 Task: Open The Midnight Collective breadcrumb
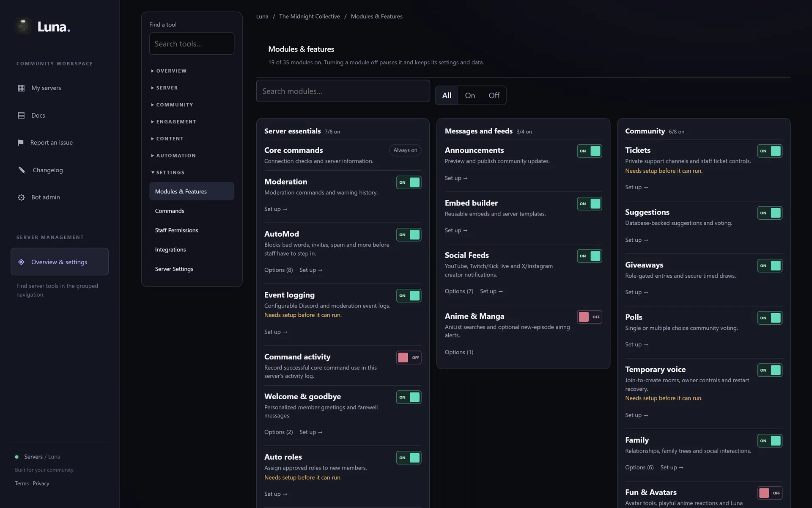point(310,17)
